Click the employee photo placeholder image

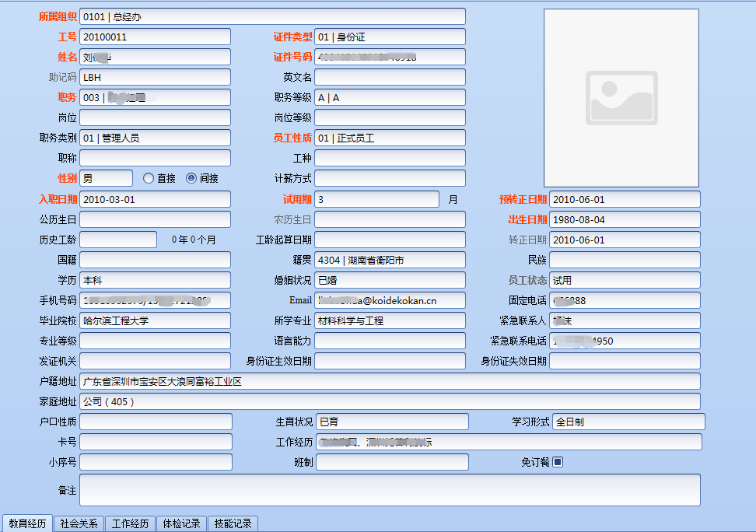[x=621, y=98]
